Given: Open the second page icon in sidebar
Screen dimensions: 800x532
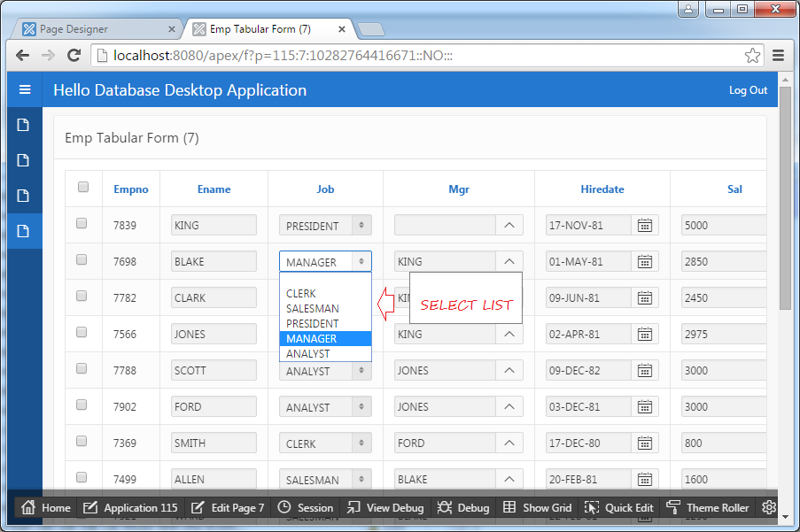Looking at the screenshot, I should coord(23,160).
